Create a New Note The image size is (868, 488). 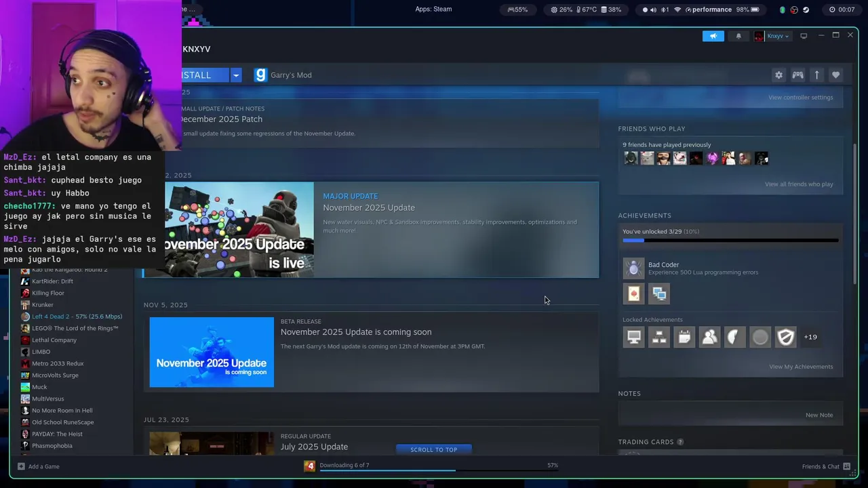click(819, 415)
